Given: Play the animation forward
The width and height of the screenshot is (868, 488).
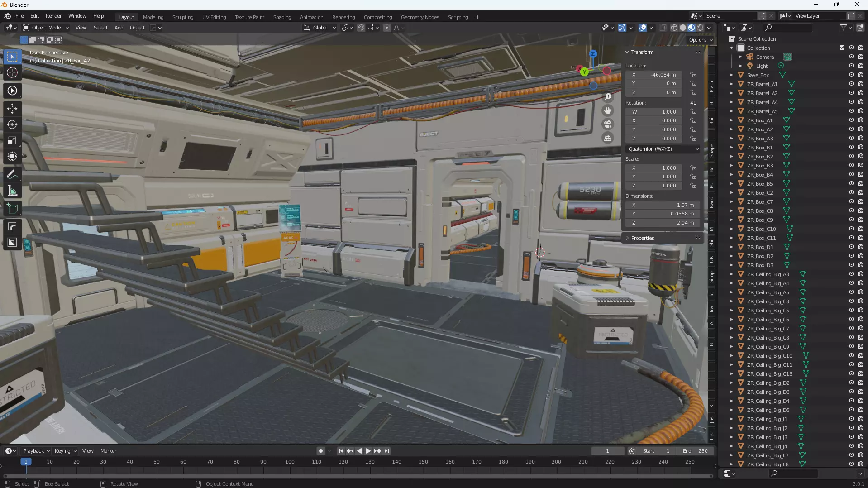Looking at the screenshot, I should point(368,451).
